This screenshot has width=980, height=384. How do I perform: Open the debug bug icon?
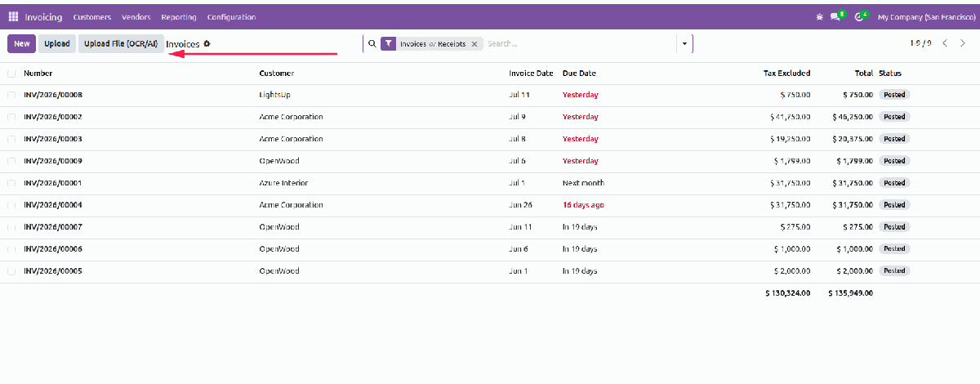(x=820, y=16)
